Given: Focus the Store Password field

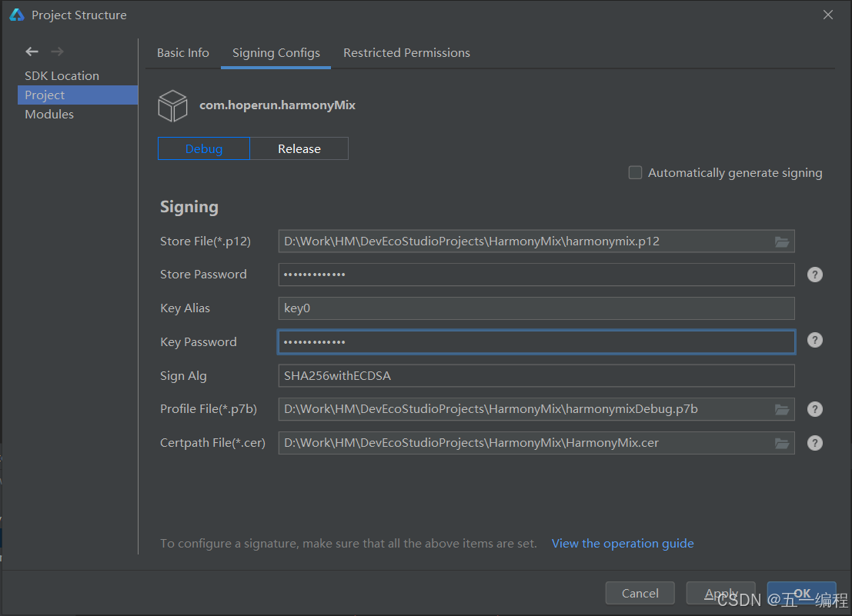Looking at the screenshot, I should pos(536,275).
